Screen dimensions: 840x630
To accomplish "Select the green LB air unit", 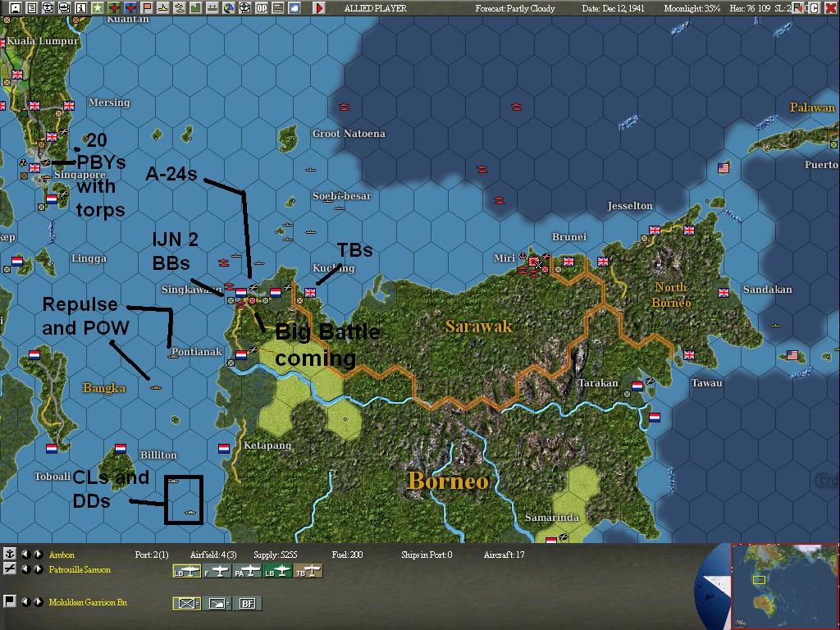I will [278, 572].
